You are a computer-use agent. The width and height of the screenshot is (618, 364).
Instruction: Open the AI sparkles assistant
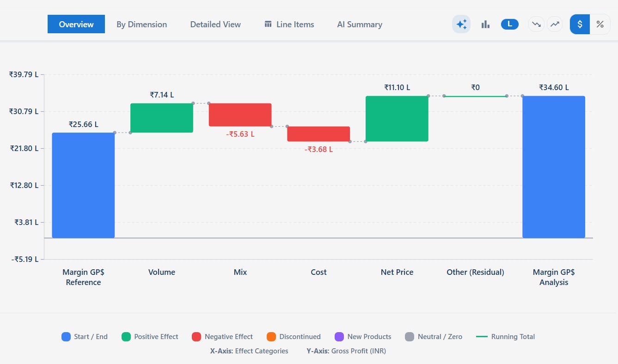point(461,24)
